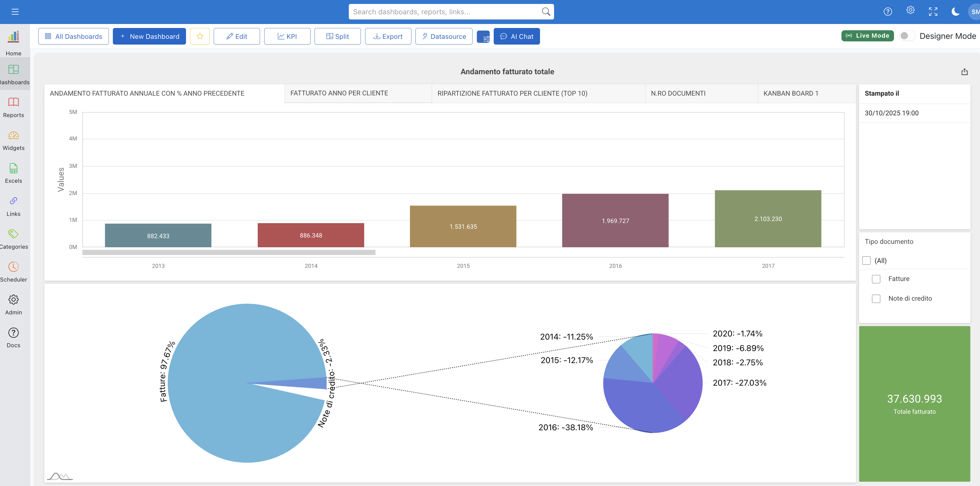The image size is (980, 486).
Task: Click the Edit button
Action: point(237,36)
